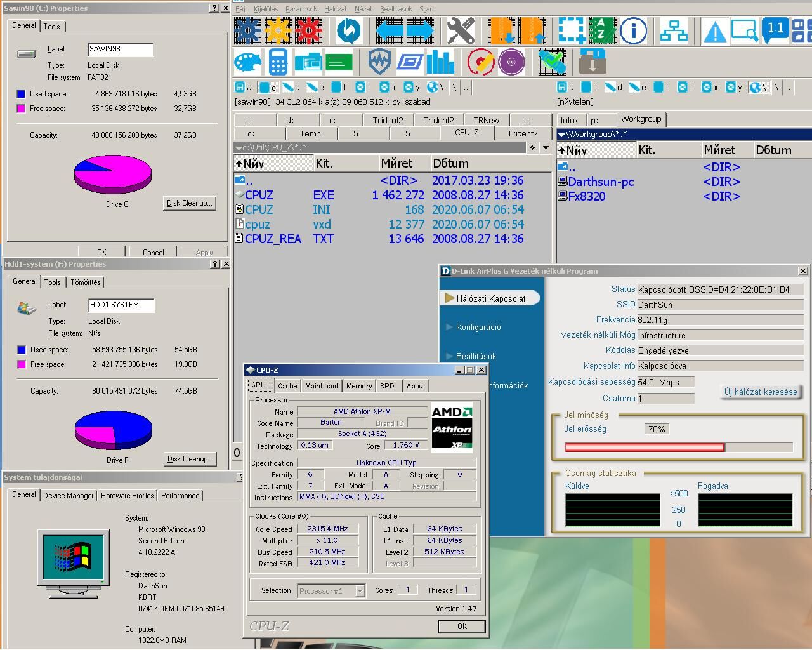Viewport: 812px width, 650px height.
Task: Open the Hálózat menu
Action: pos(336,9)
